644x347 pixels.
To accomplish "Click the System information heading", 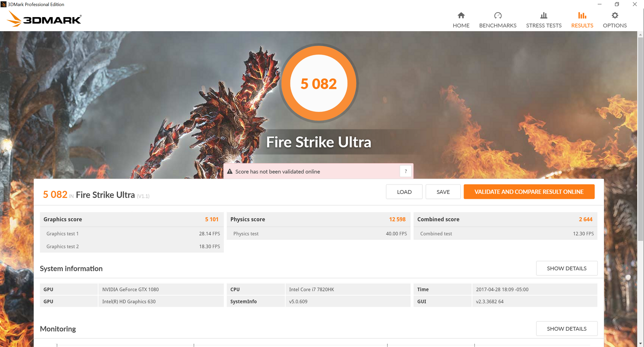I will pyautogui.click(x=71, y=269).
